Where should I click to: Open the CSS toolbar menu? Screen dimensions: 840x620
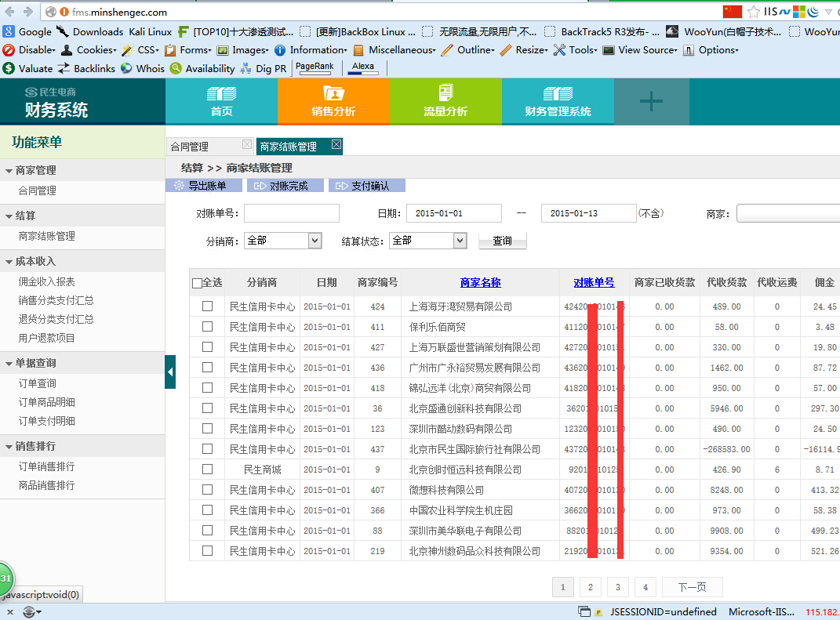141,50
